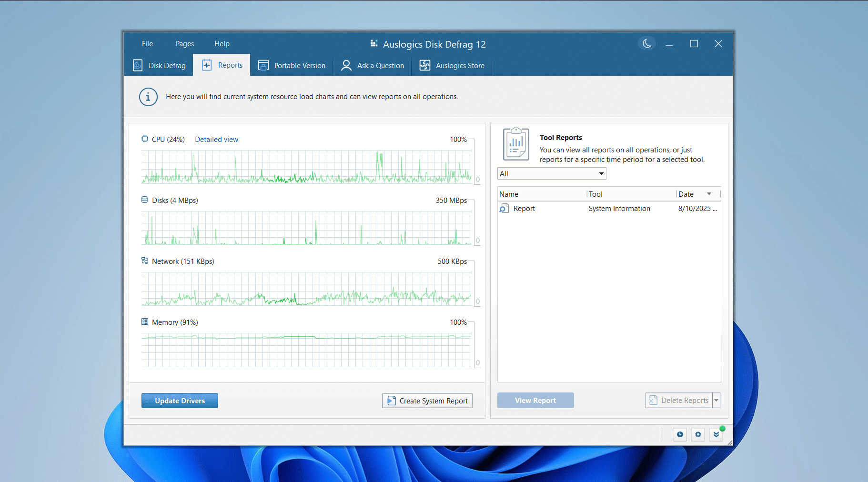Toggle dark mode with the moon icon
The image size is (868, 482).
pos(646,43)
